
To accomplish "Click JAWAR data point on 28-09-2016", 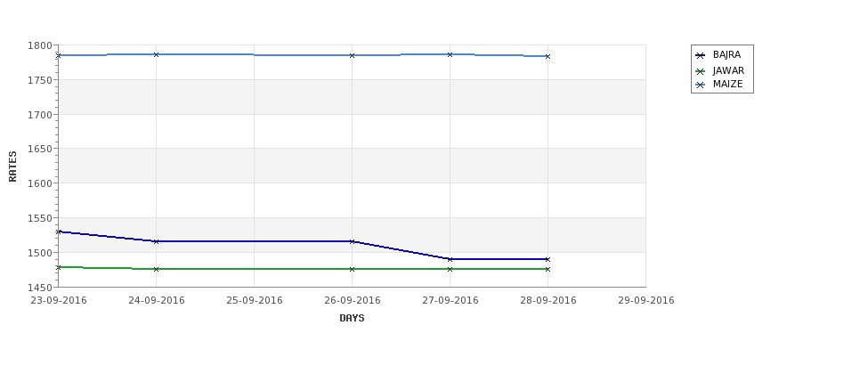I will coord(548,269).
